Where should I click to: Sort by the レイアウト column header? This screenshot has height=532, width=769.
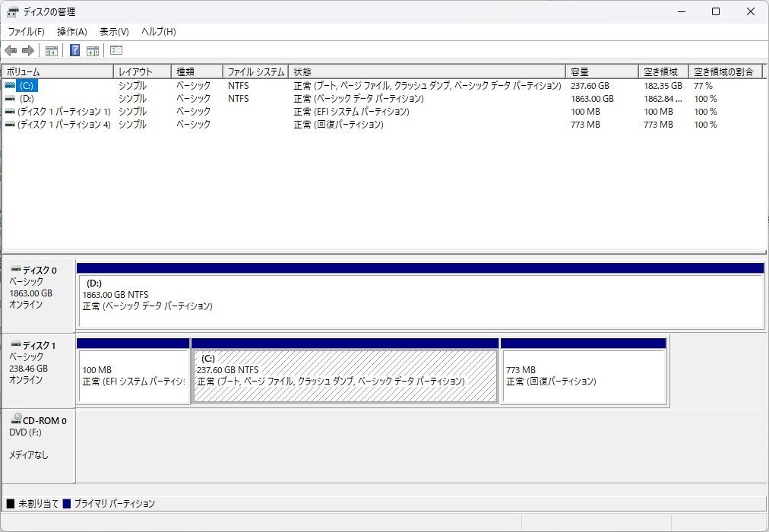[x=142, y=71]
